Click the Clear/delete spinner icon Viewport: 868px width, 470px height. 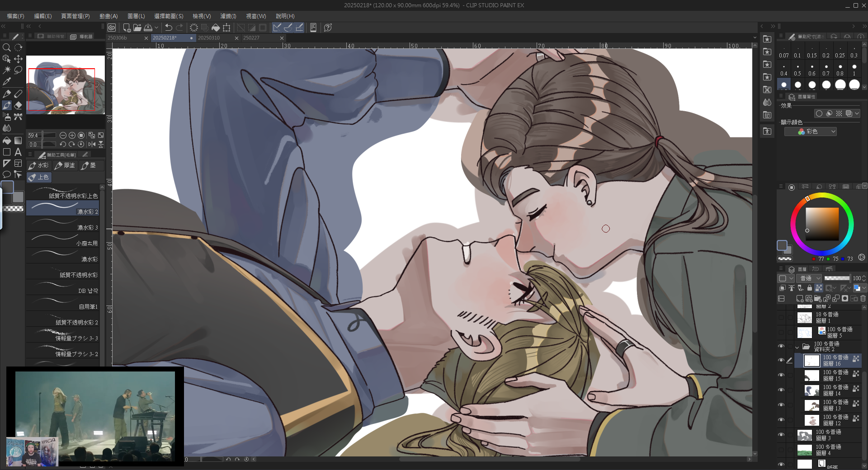coord(194,28)
